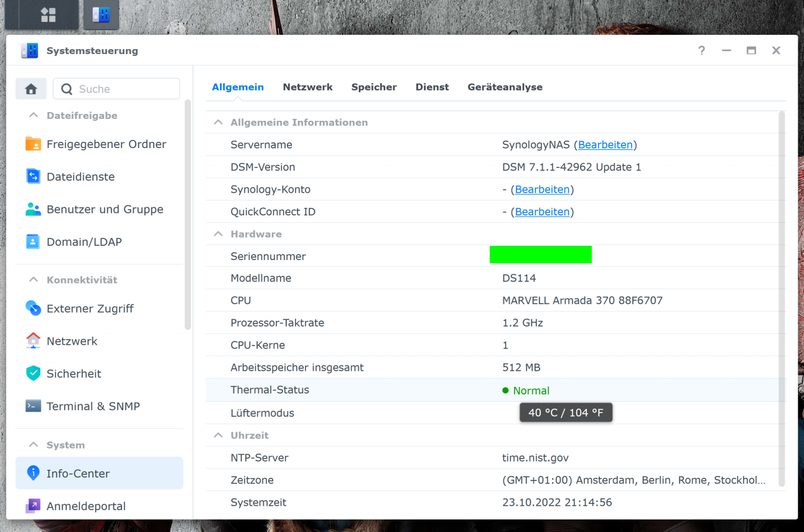Click the home icon button in sidebar

(31, 89)
